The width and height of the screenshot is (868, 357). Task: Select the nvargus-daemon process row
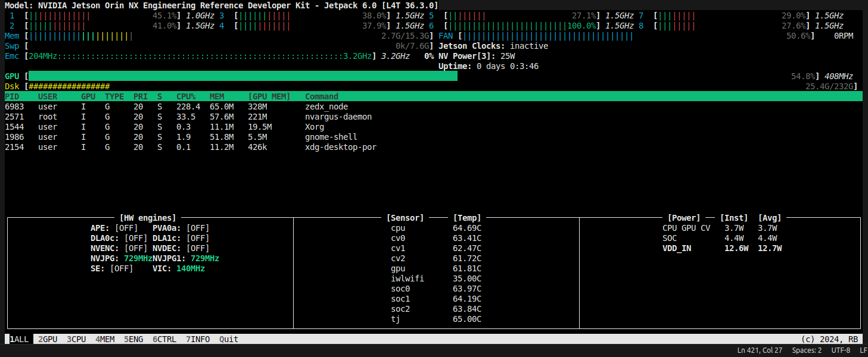[434, 117]
